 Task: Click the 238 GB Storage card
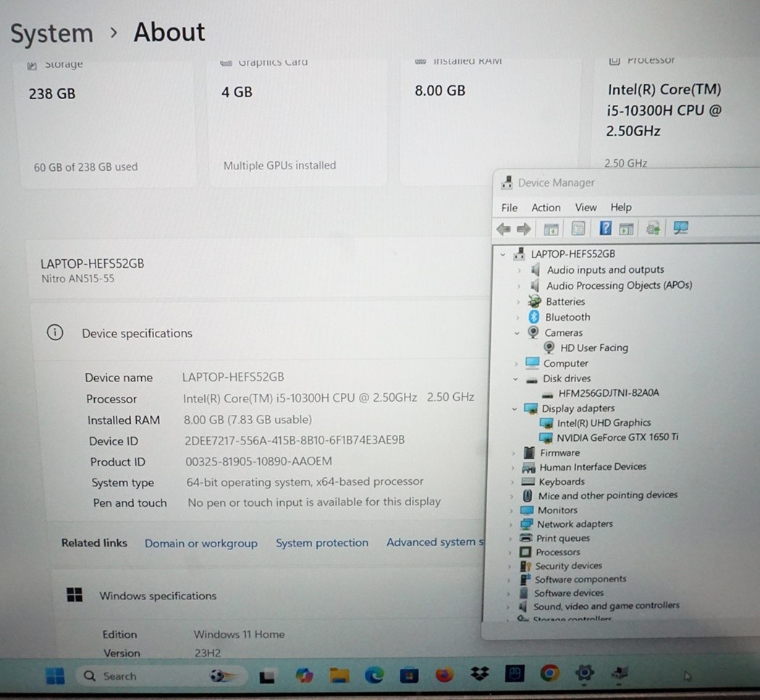pyautogui.click(x=108, y=124)
